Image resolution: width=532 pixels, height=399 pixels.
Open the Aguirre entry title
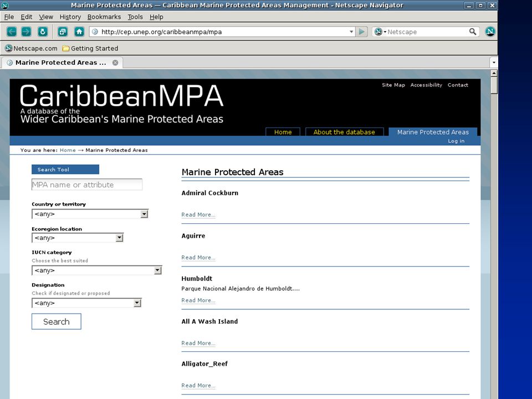tap(193, 236)
